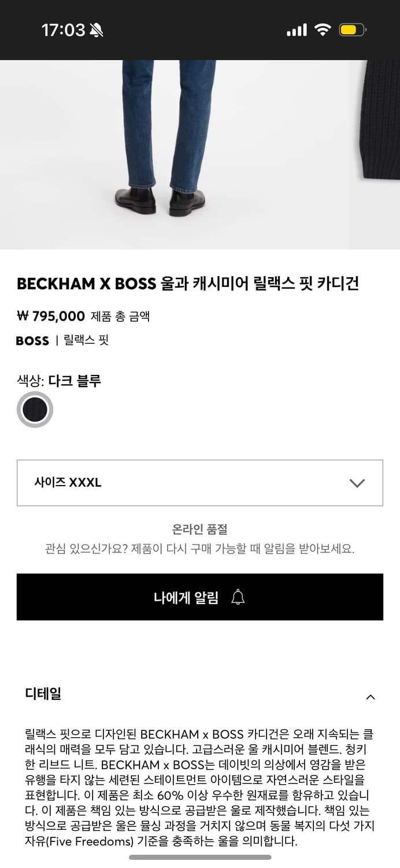The width and height of the screenshot is (400, 868).
Task: Open the 사이즈 XXXL size dropdown
Action: (200, 483)
